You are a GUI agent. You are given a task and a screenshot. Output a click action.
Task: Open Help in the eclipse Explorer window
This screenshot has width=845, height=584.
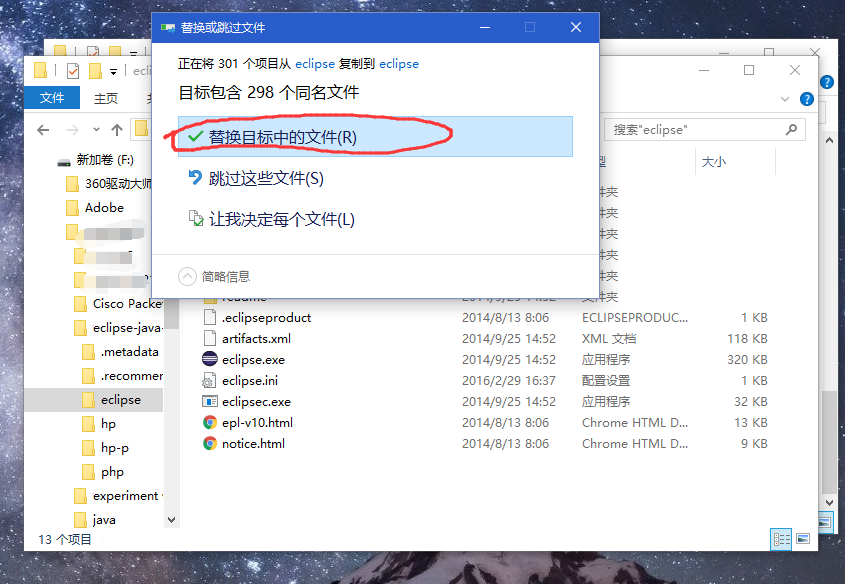point(807,99)
